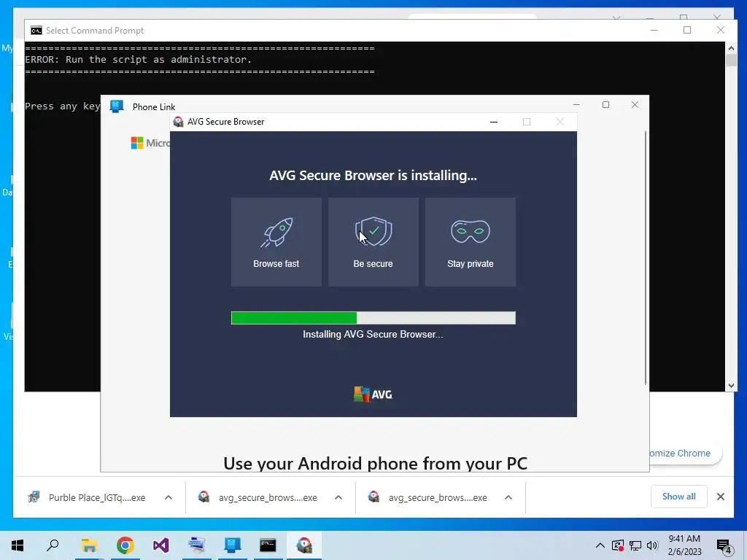This screenshot has height=560, width=747.
Task: Close the Phone Link window
Action: point(635,105)
